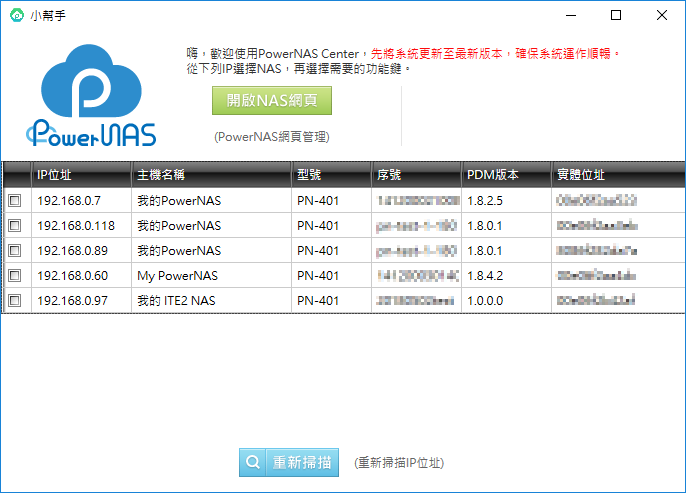
Task: Click PDM version 1.8.2.5
Action: 485,201
